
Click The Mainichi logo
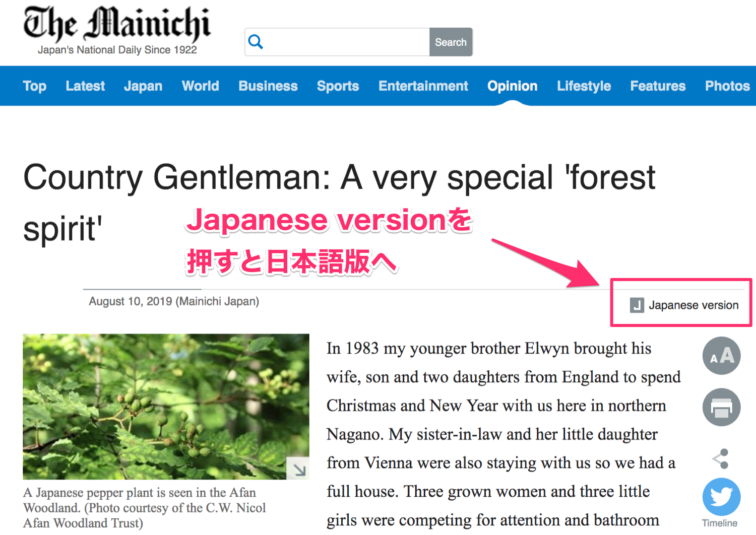pos(117,30)
